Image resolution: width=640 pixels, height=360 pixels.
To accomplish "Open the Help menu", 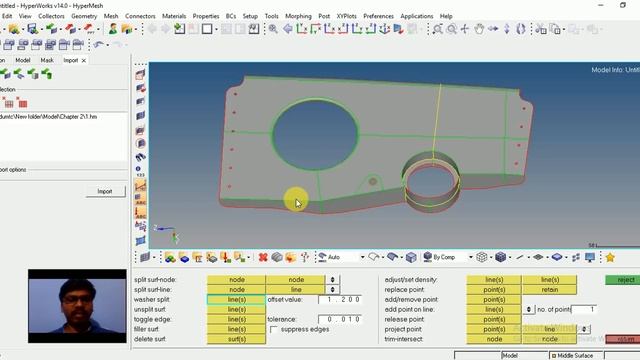I will [x=446, y=16].
